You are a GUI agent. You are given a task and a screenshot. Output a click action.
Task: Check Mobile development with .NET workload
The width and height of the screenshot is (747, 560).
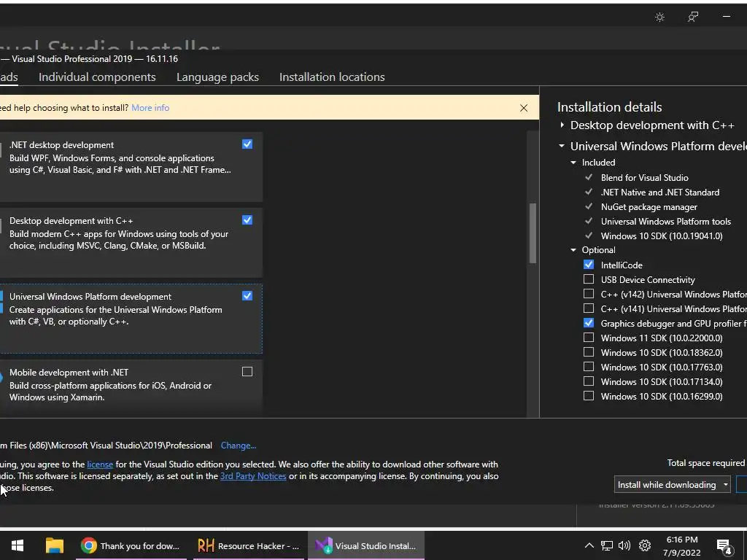pos(247,371)
